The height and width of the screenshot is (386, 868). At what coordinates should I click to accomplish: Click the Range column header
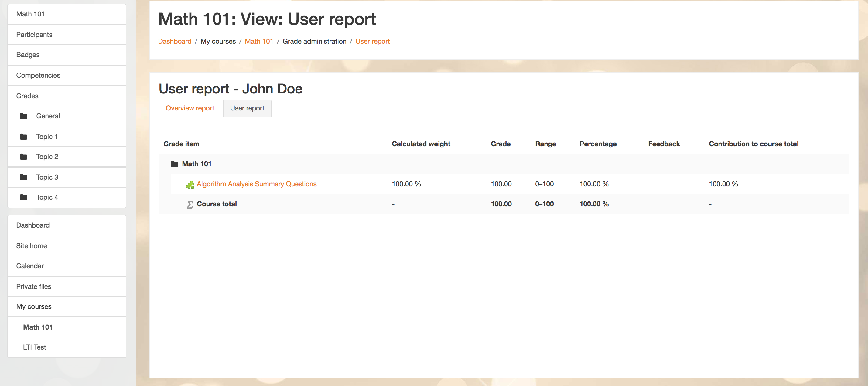[545, 144]
